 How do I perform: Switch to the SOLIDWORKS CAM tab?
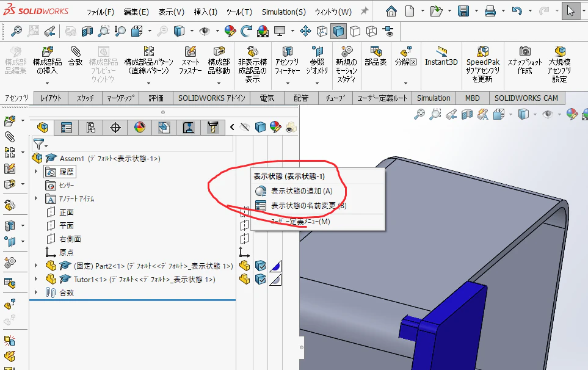point(526,98)
